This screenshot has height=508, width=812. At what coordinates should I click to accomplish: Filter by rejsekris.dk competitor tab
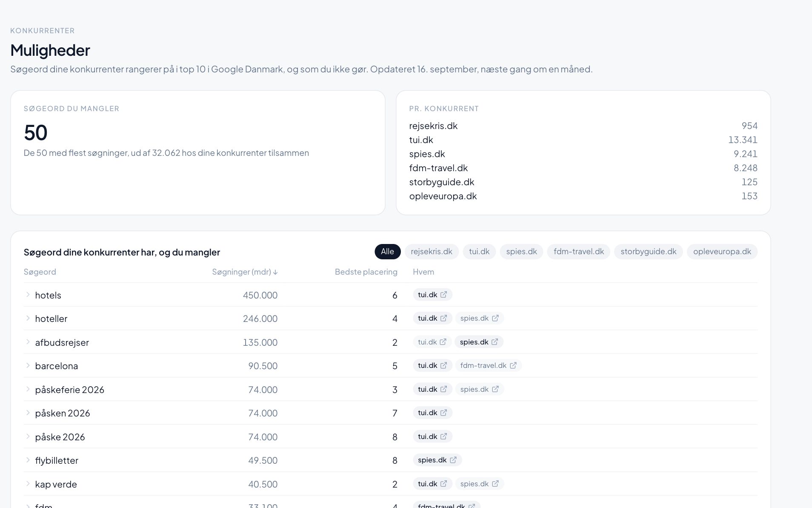[432, 252]
